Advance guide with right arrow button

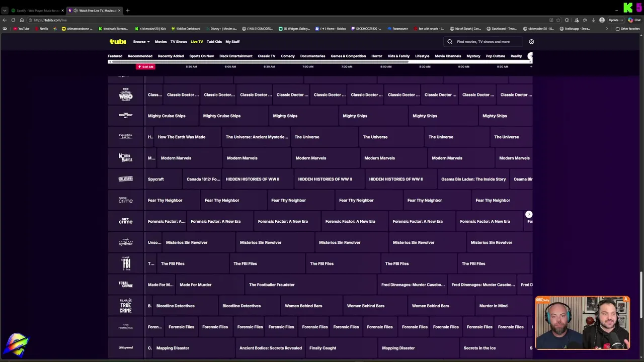pyautogui.click(x=529, y=215)
